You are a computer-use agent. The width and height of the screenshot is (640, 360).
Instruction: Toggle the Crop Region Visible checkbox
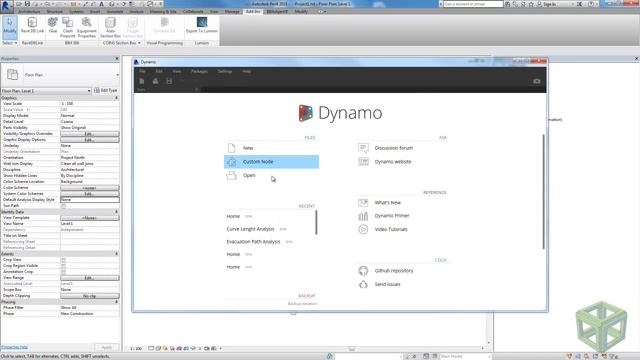[x=63, y=266]
